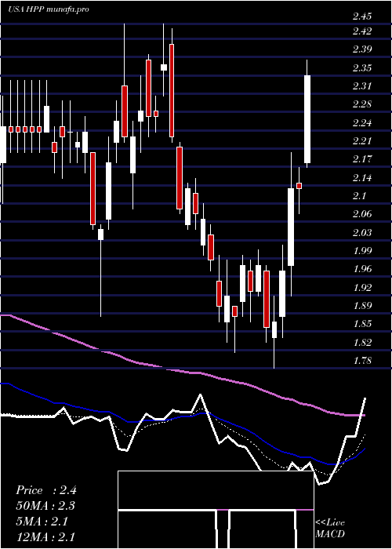This screenshot has width=392, height=549.
Task: Click the 2.06 price axis label
Action: (362, 214)
